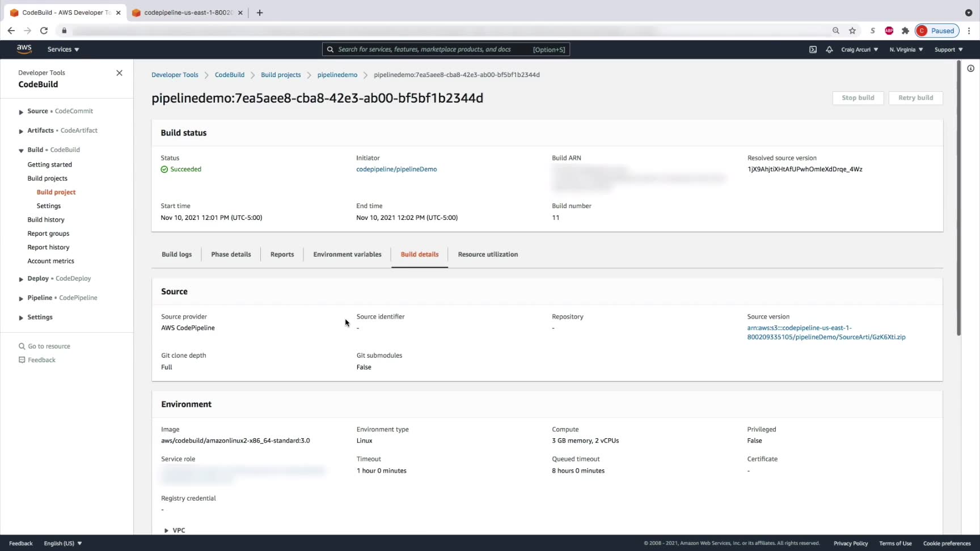Click the Stop build button

point(857,98)
